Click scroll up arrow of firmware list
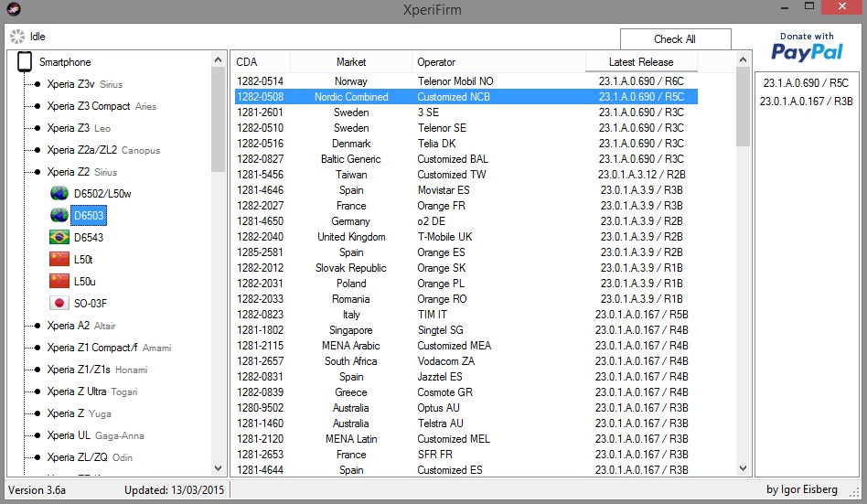The image size is (867, 504). (x=744, y=59)
